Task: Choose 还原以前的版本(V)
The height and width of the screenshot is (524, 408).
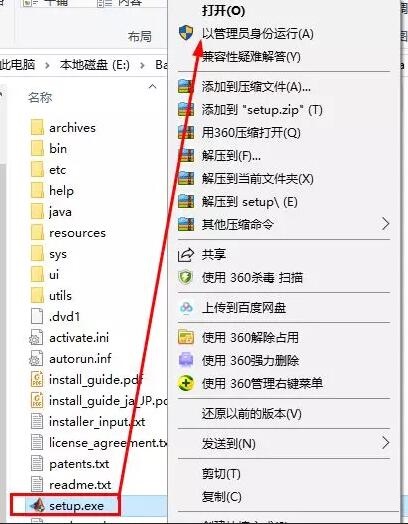Action: [252, 414]
